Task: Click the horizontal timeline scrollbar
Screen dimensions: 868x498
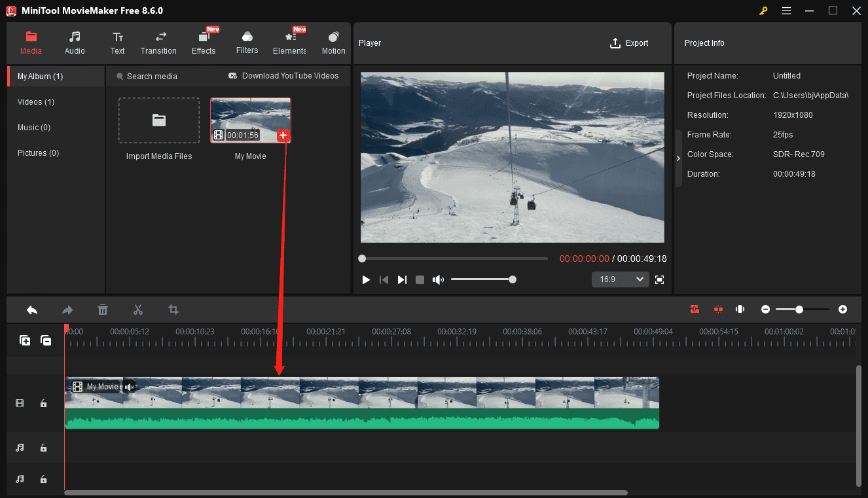Action: 346,493
